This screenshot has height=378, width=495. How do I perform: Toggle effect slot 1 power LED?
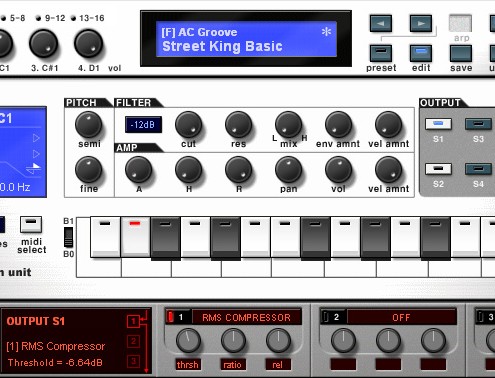[170, 317]
